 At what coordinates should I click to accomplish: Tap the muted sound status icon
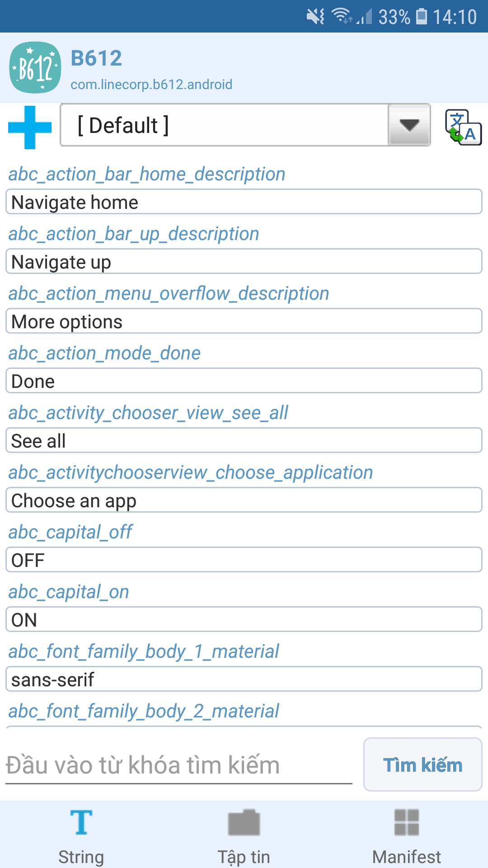click(315, 17)
